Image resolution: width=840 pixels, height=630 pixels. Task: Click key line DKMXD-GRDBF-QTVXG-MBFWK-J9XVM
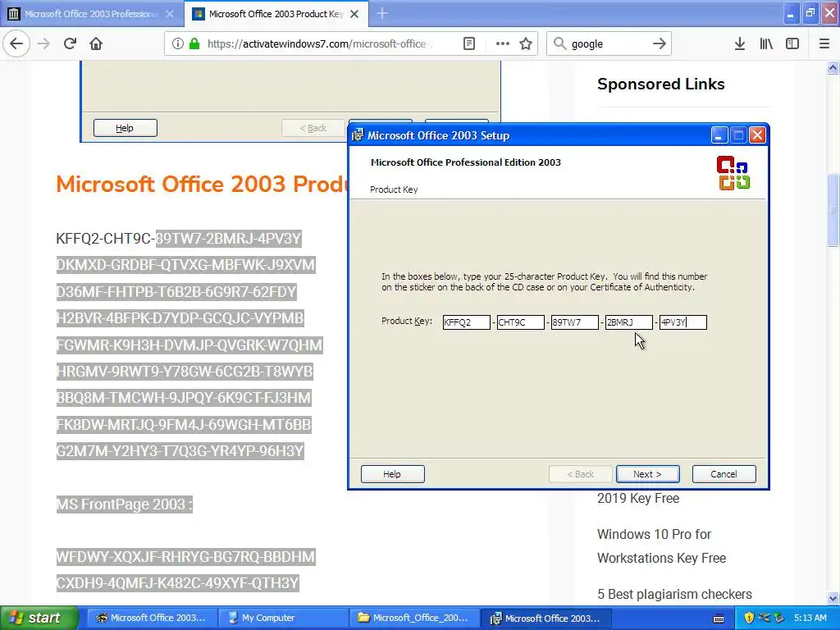pos(185,265)
